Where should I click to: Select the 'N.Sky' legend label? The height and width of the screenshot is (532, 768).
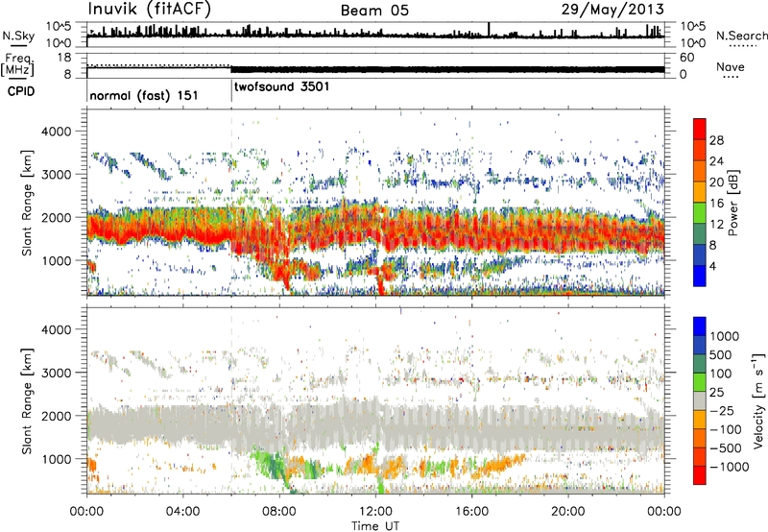pyautogui.click(x=18, y=36)
